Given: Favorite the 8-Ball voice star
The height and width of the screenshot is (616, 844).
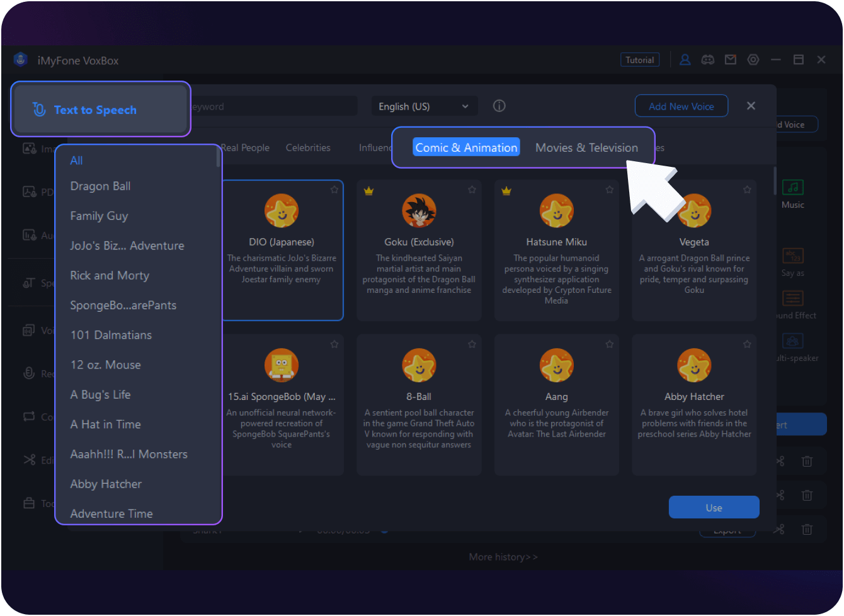Looking at the screenshot, I should 472,344.
